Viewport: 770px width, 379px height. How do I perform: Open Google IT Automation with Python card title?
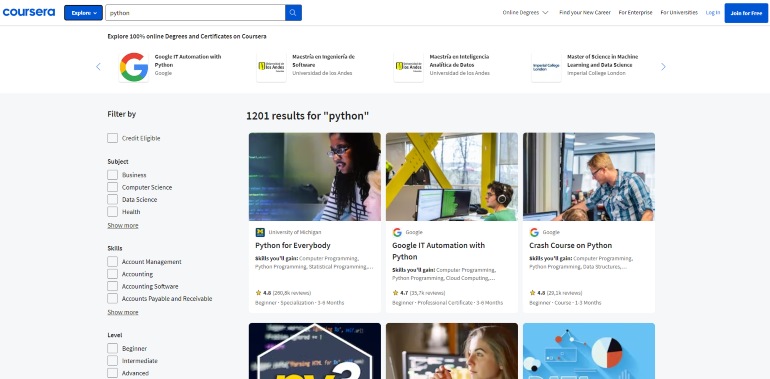click(439, 251)
